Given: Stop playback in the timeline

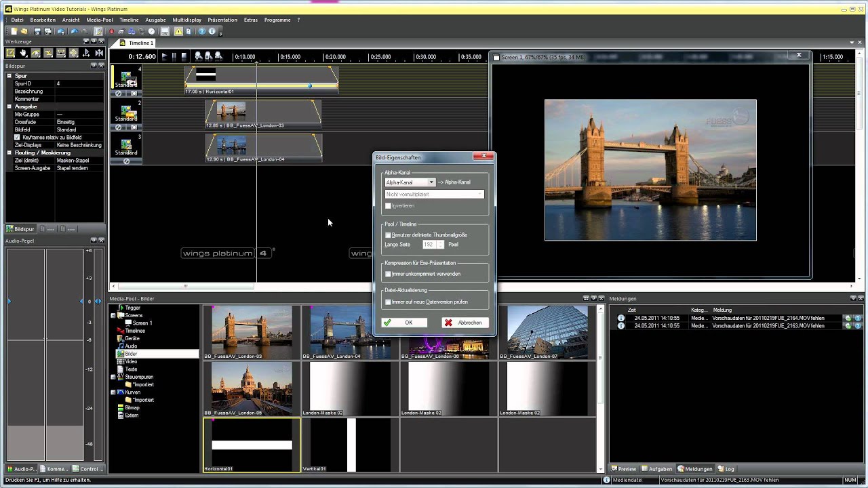Looking at the screenshot, I should (x=184, y=57).
